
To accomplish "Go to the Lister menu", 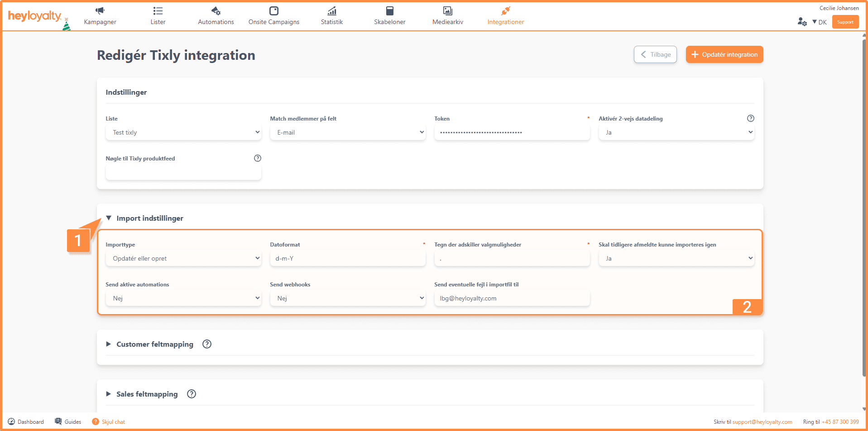I will click(158, 16).
